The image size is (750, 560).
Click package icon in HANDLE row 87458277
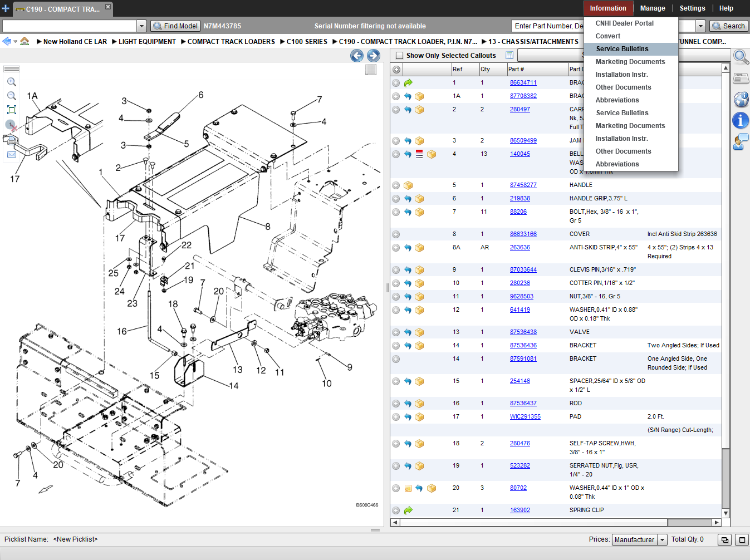coord(408,185)
